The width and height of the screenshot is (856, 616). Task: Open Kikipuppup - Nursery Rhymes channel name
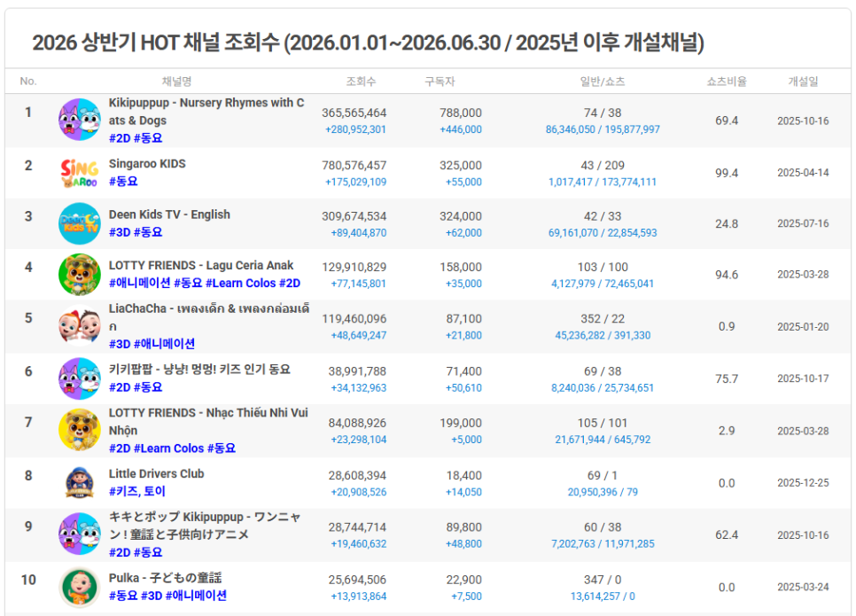[206, 112]
